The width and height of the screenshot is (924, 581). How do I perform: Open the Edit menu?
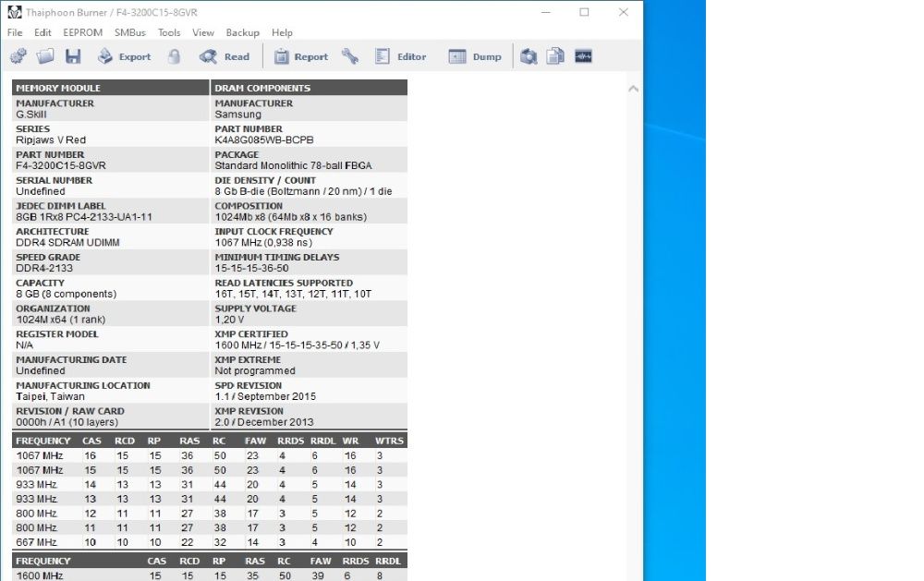coord(43,32)
